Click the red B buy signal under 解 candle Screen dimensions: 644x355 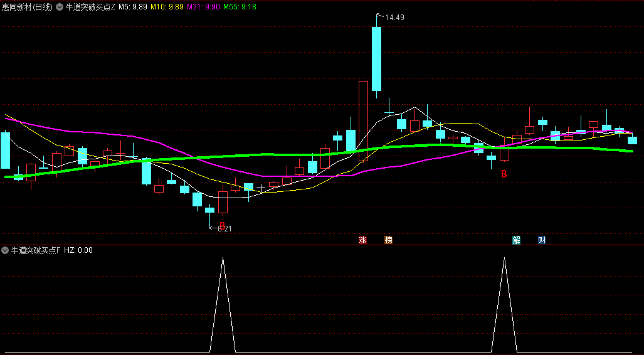point(504,174)
